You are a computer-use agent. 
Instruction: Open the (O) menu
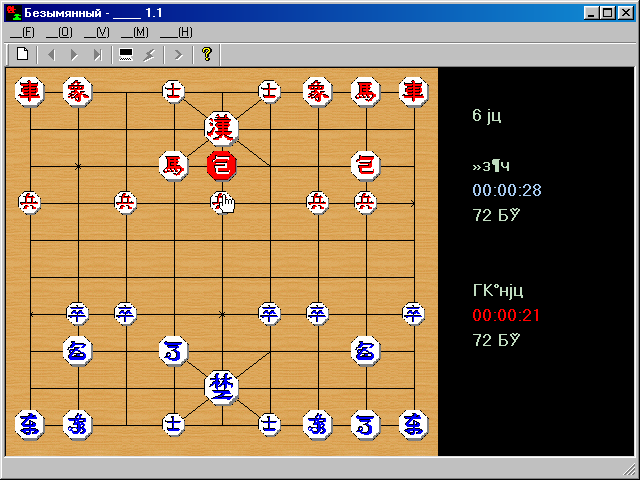pyautogui.click(x=59, y=32)
